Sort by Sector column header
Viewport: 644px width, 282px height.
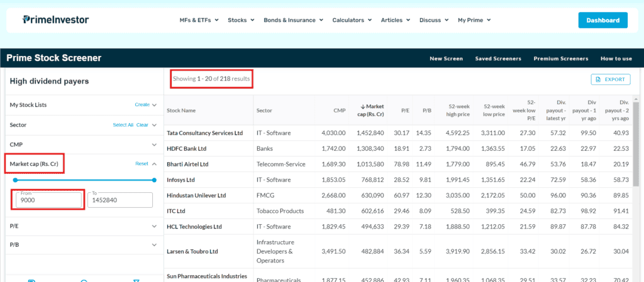[264, 111]
